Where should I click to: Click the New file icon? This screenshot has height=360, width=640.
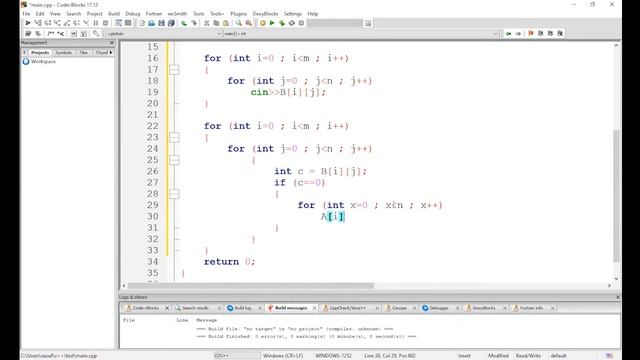tap(142, 23)
